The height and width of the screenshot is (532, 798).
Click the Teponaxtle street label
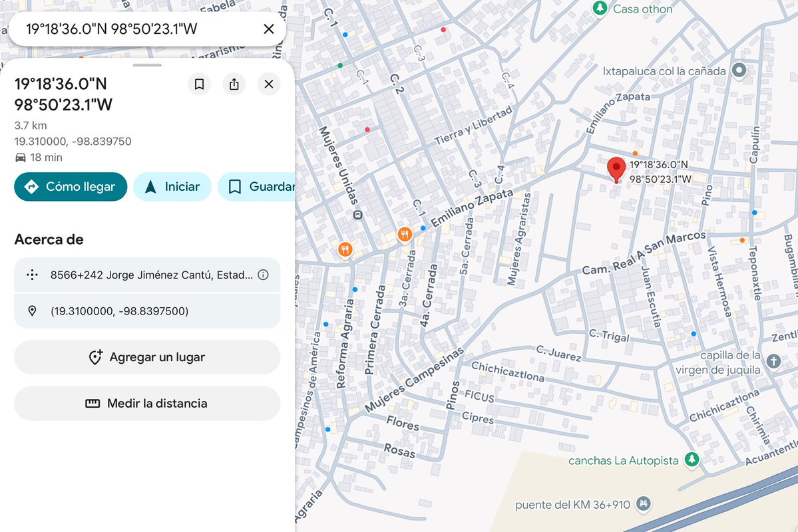click(x=755, y=273)
